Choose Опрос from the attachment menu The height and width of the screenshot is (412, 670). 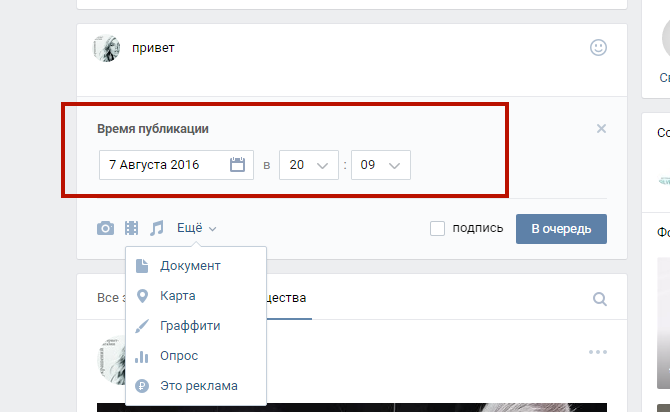click(196, 356)
